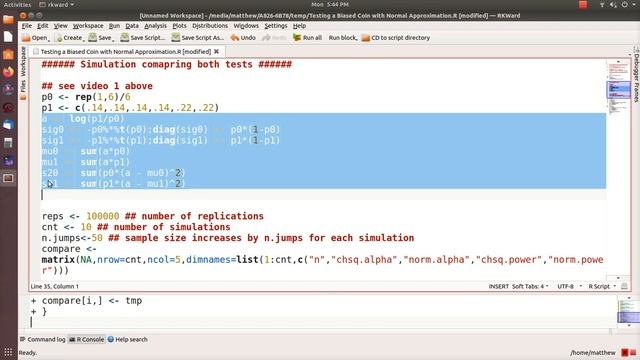
Task: Open the Edit menu
Action: click(x=42, y=26)
